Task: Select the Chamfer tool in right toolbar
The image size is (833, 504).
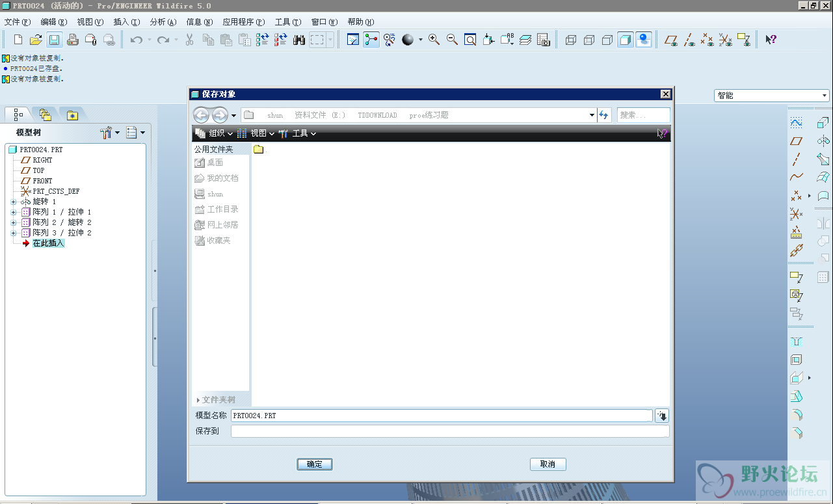Action: [796, 432]
